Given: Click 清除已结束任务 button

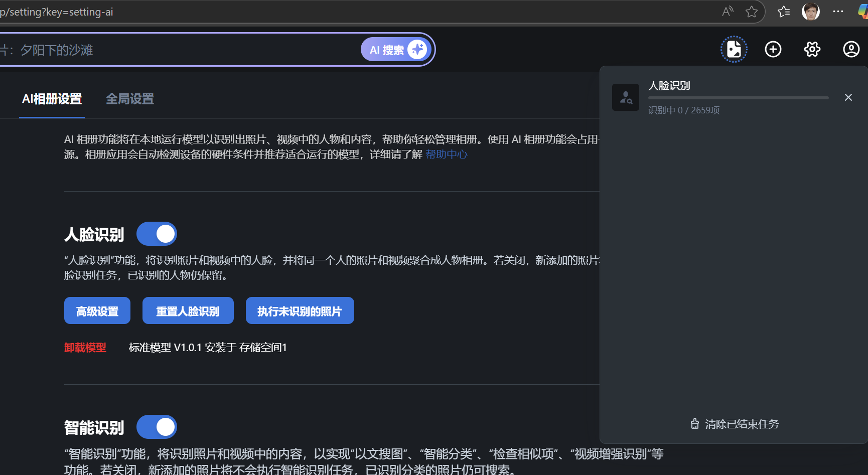Looking at the screenshot, I should pyautogui.click(x=735, y=424).
